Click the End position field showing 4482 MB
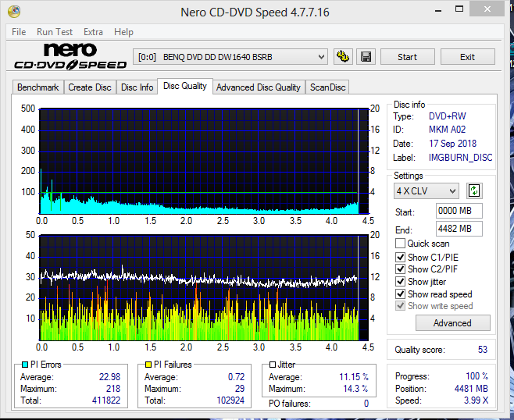Image resolution: width=514 pixels, height=420 pixels. 459,229
